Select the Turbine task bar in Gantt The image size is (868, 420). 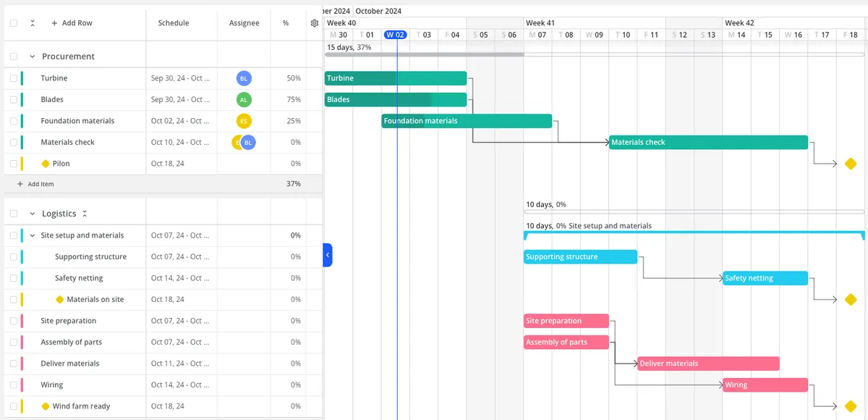point(396,78)
